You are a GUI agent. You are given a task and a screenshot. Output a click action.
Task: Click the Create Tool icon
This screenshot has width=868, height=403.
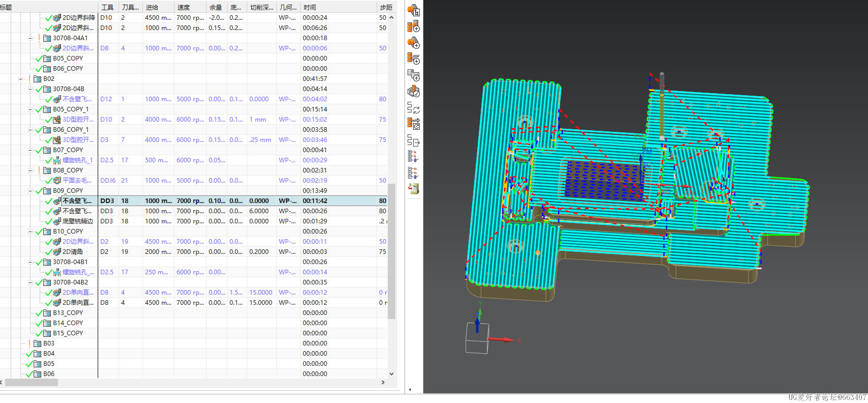tap(414, 26)
